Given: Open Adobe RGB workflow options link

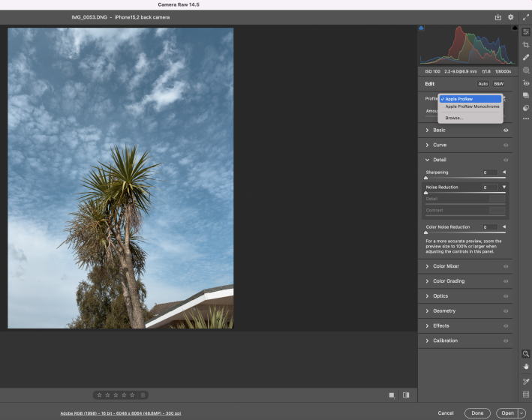Looking at the screenshot, I should coord(120,413).
